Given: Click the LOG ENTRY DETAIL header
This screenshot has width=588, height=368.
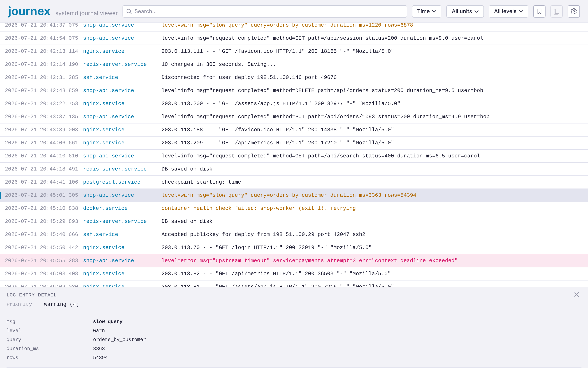Looking at the screenshot, I should click(x=32, y=295).
